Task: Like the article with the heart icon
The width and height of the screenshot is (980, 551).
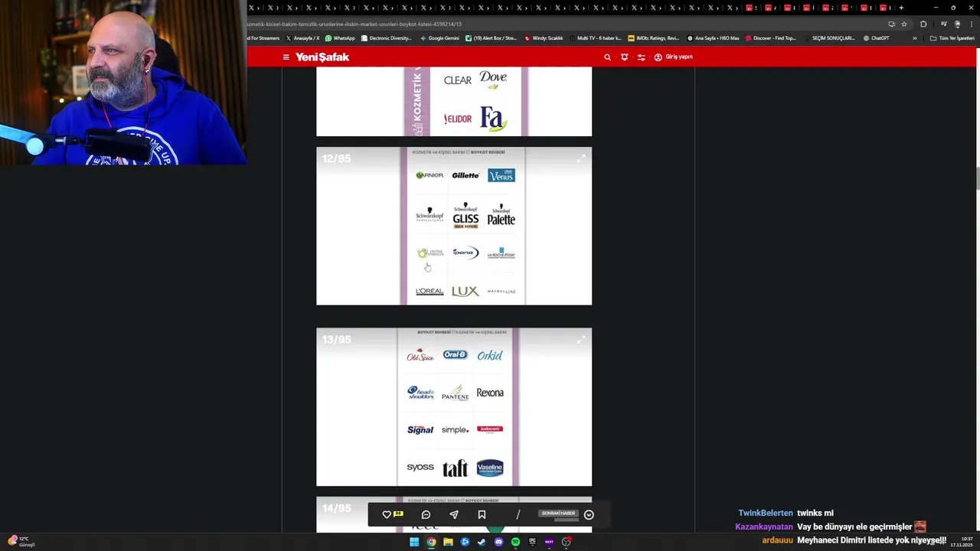Action: [387, 515]
